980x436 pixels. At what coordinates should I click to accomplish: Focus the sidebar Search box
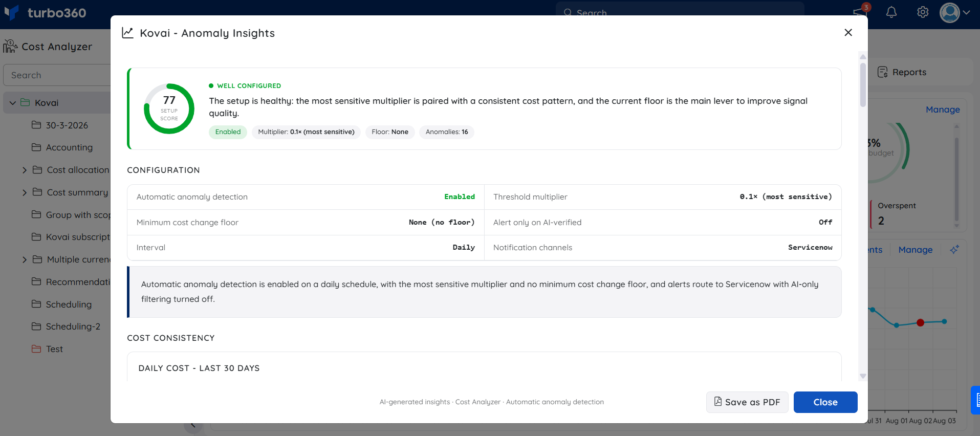[x=57, y=75]
